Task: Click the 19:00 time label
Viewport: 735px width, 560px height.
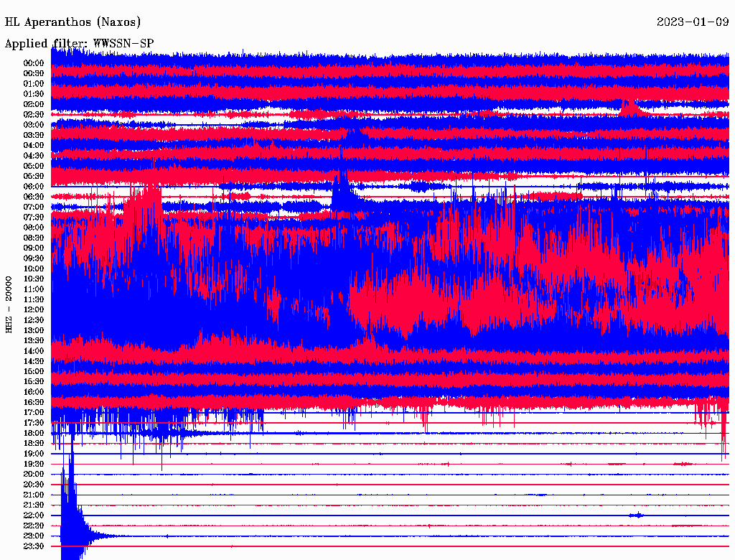Action: pos(34,454)
